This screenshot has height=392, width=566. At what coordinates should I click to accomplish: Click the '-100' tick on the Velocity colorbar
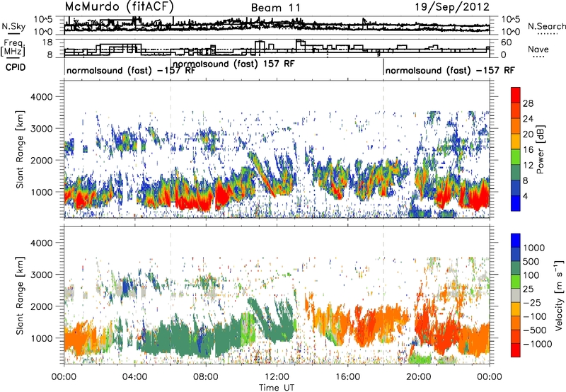pos(535,316)
